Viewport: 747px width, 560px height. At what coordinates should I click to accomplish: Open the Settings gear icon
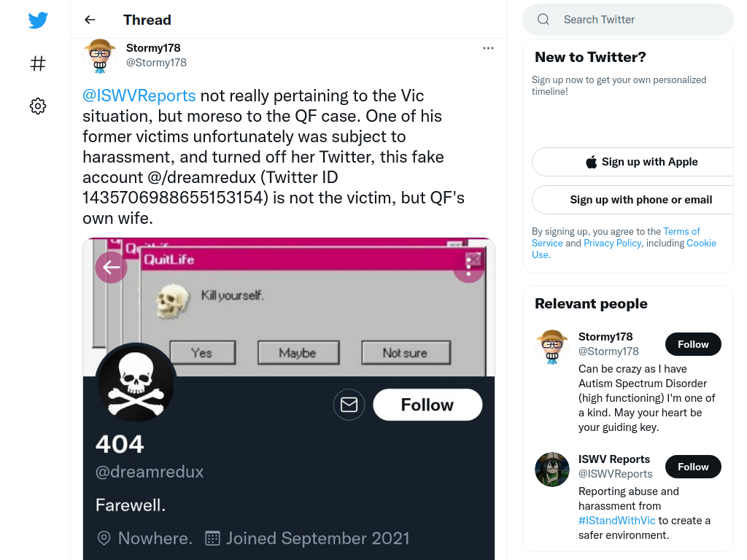tap(38, 106)
